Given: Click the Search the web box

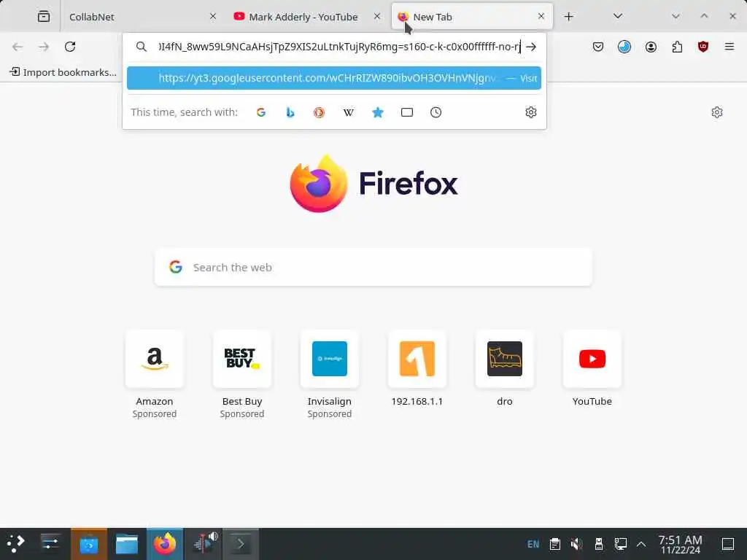Looking at the screenshot, I should [x=373, y=267].
